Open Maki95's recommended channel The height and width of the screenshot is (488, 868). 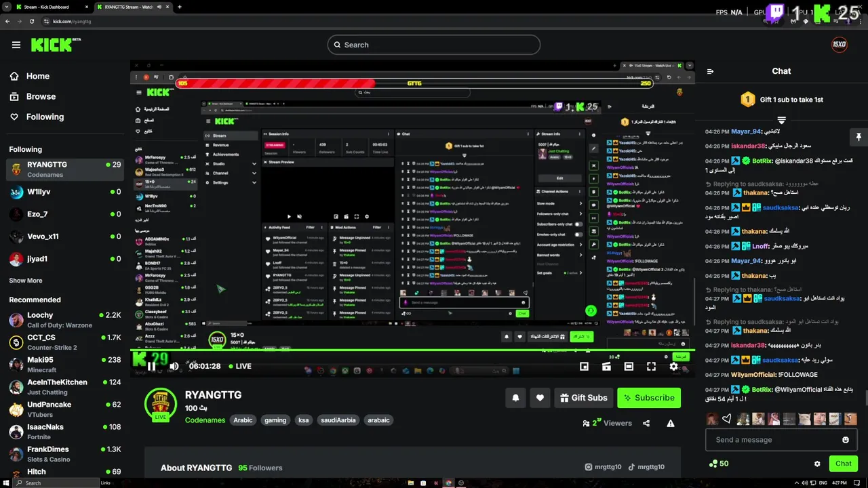[x=65, y=365]
